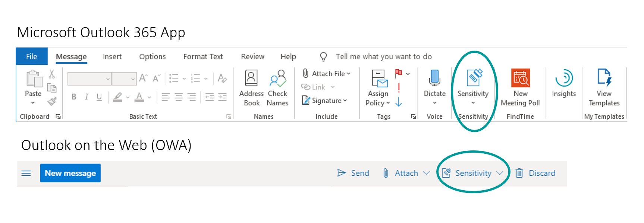644x223 pixels.
Task: Open Clipboard group dialog launcher
Action: (x=58, y=117)
